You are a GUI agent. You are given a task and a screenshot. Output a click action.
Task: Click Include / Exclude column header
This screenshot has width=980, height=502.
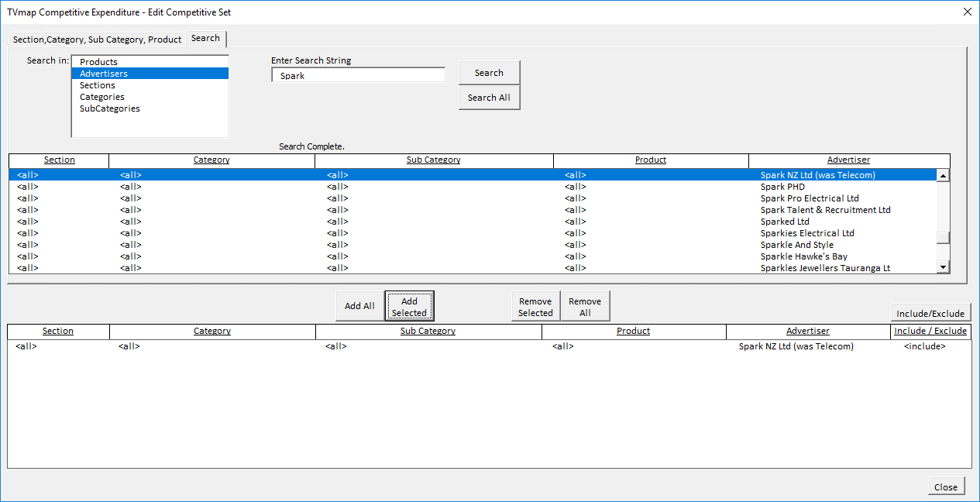pos(930,332)
